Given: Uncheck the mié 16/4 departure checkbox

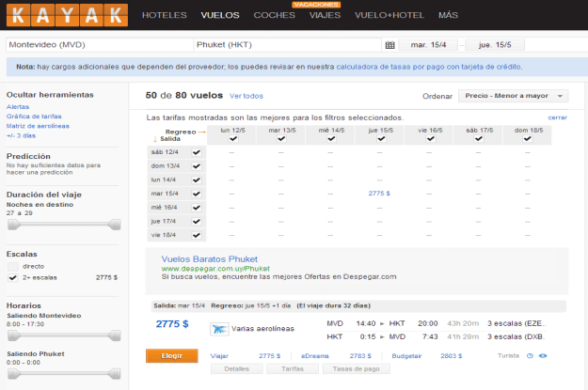Looking at the screenshot, I should click(x=197, y=208).
